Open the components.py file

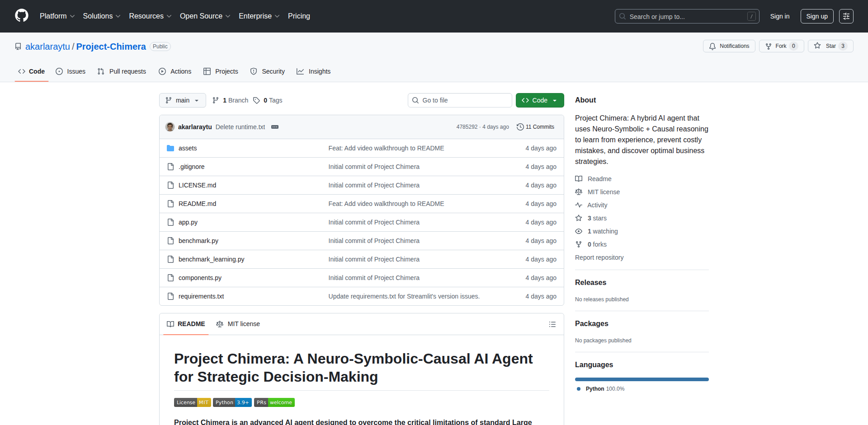coord(200,278)
